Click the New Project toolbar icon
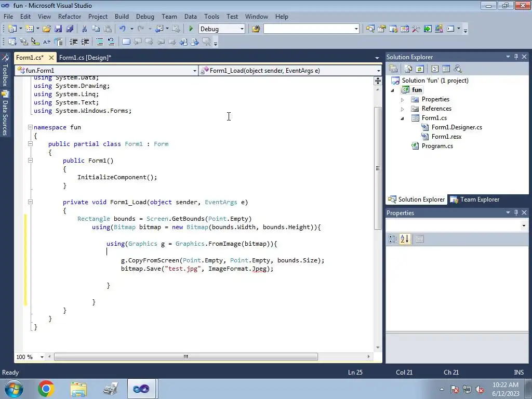The height and width of the screenshot is (399, 532). pos(12,29)
